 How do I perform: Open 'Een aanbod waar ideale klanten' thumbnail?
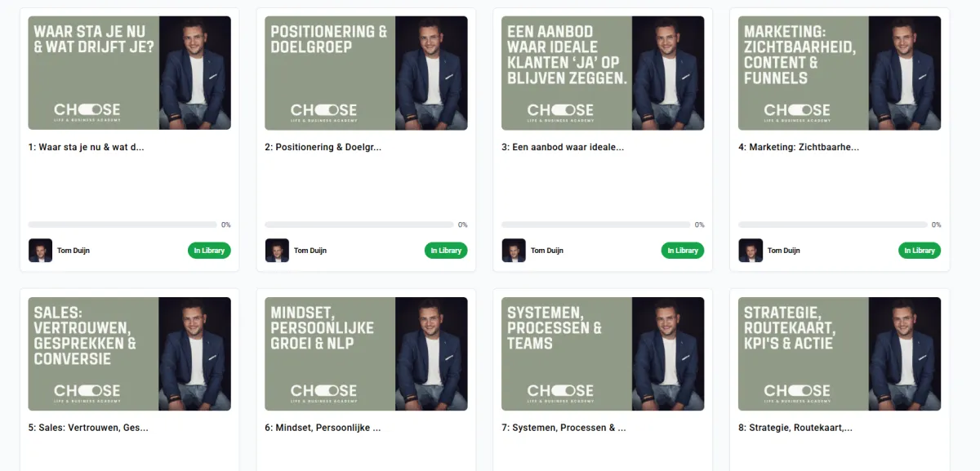[604, 73]
